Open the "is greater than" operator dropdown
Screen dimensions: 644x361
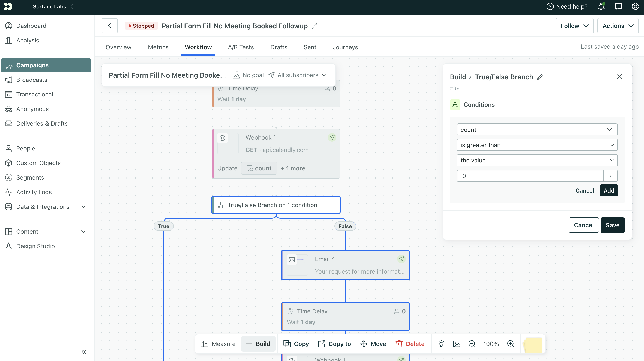click(537, 145)
